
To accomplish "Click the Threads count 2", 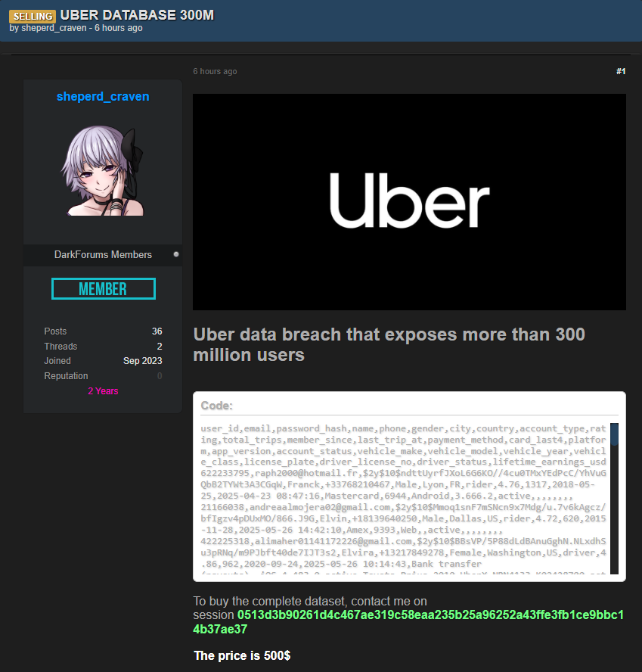I will pyautogui.click(x=160, y=347).
